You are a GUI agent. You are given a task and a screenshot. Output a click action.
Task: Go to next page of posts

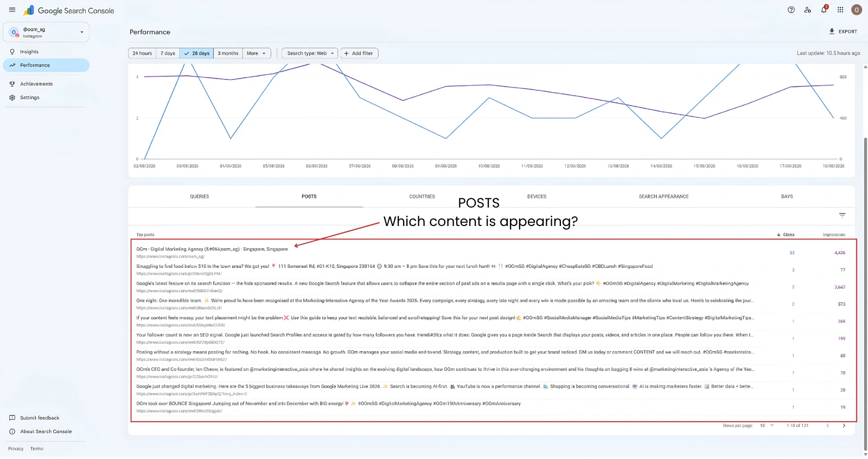click(844, 426)
